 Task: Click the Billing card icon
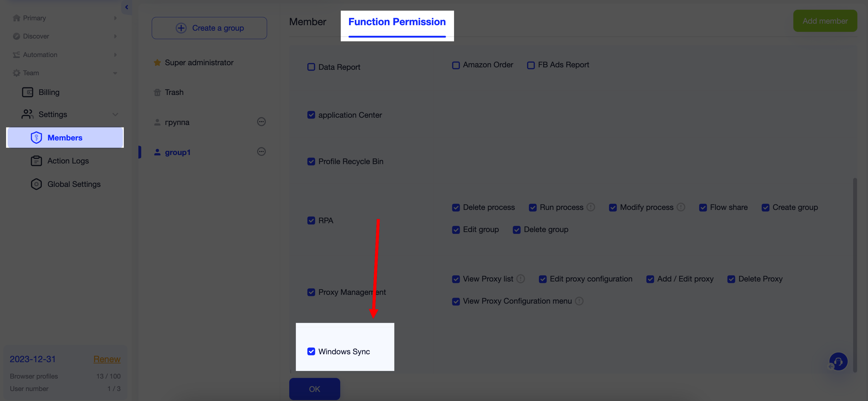click(27, 92)
